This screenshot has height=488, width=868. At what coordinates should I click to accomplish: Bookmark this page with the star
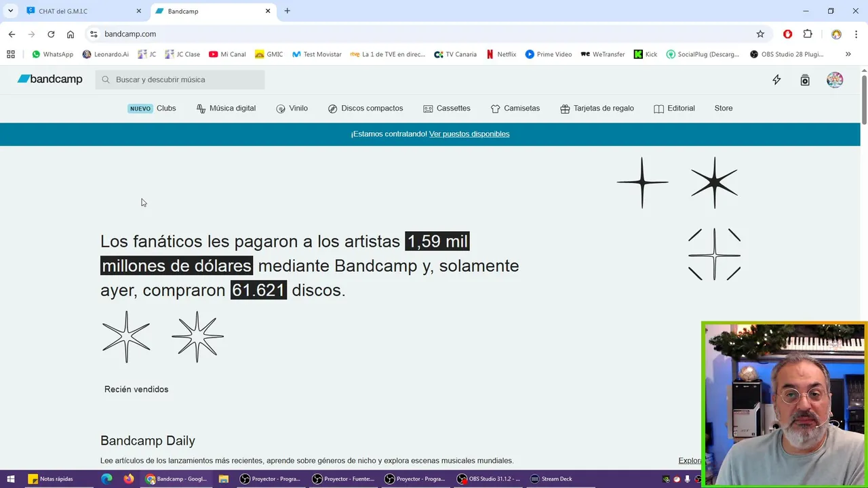tap(760, 34)
